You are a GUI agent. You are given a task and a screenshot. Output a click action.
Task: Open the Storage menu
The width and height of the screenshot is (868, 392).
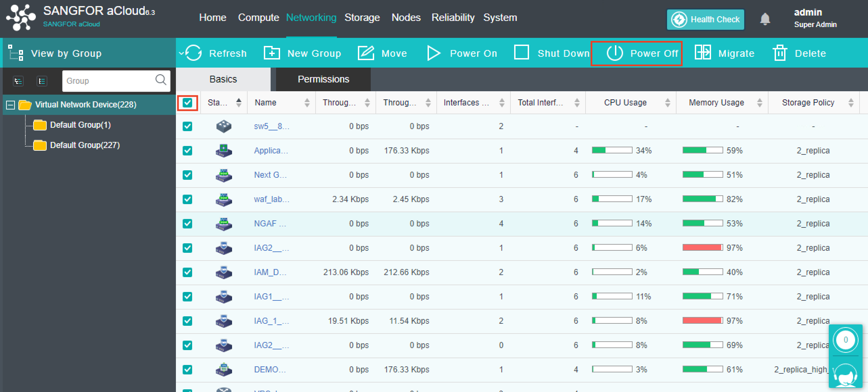coord(362,18)
